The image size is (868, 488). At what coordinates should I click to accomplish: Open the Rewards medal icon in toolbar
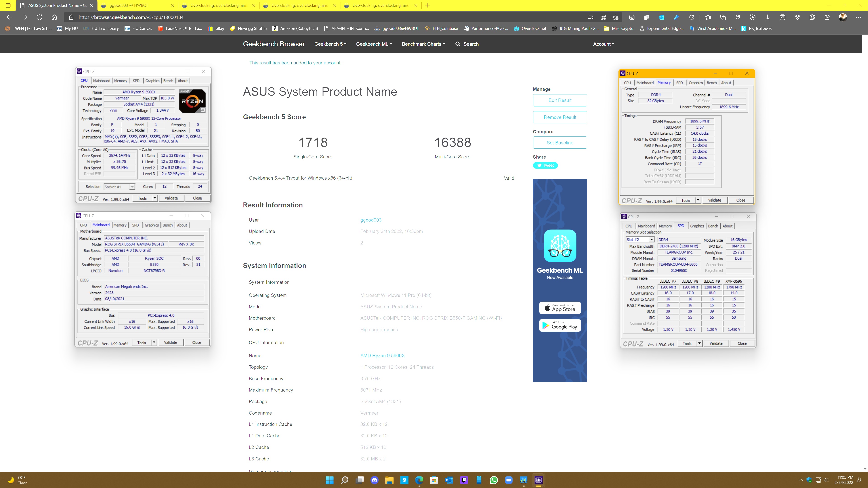(797, 17)
